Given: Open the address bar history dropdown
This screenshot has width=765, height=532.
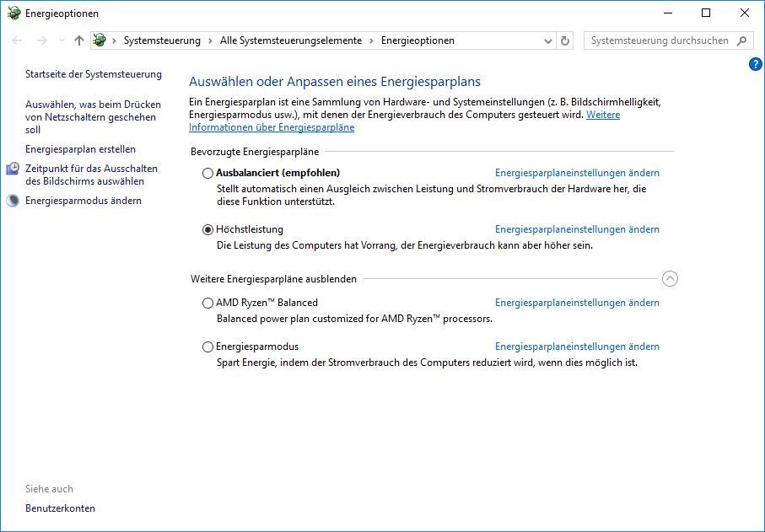Looking at the screenshot, I should pyautogui.click(x=548, y=41).
